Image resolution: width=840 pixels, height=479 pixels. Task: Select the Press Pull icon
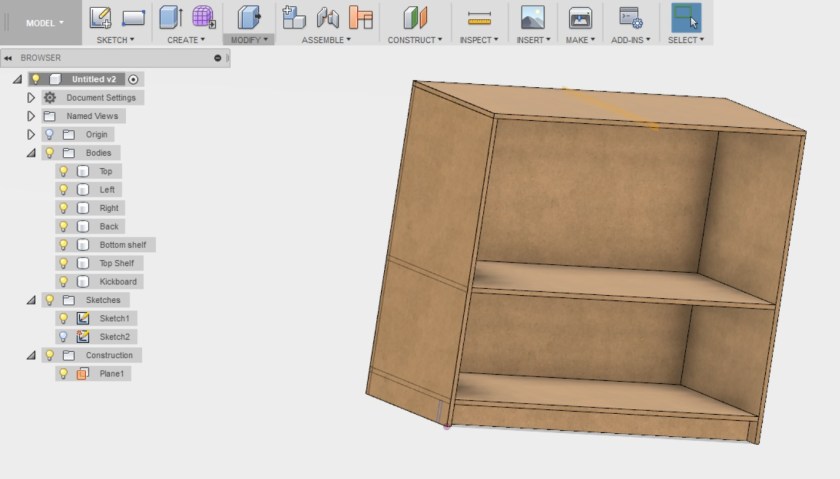click(x=248, y=17)
